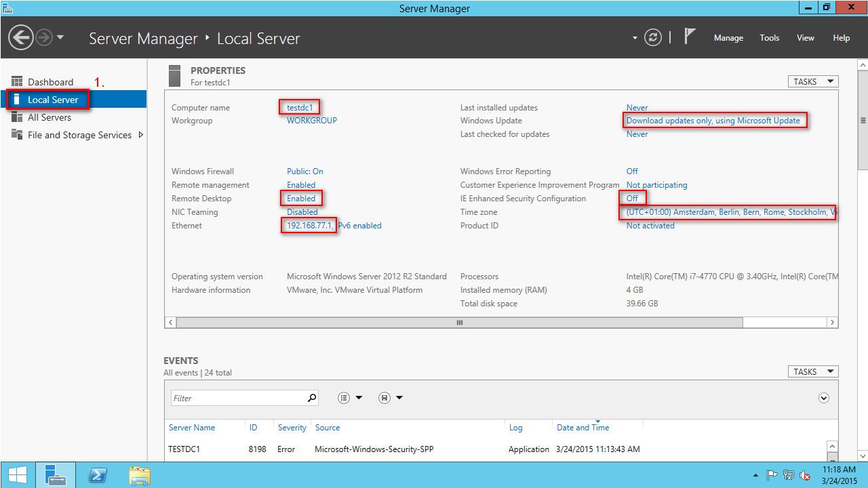Click NIC Teaming Disabled link
Image resolution: width=868 pixels, height=488 pixels.
(302, 212)
